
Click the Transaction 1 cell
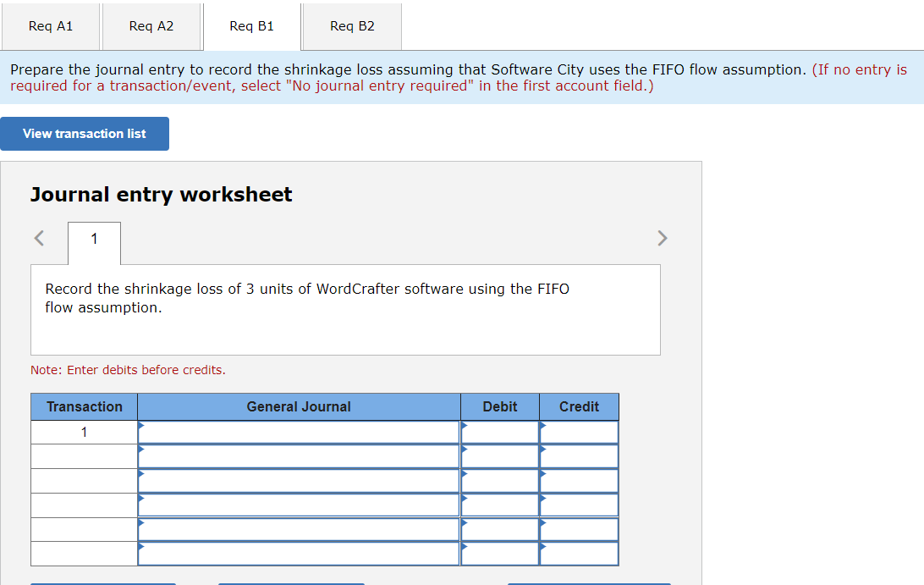[x=84, y=432]
